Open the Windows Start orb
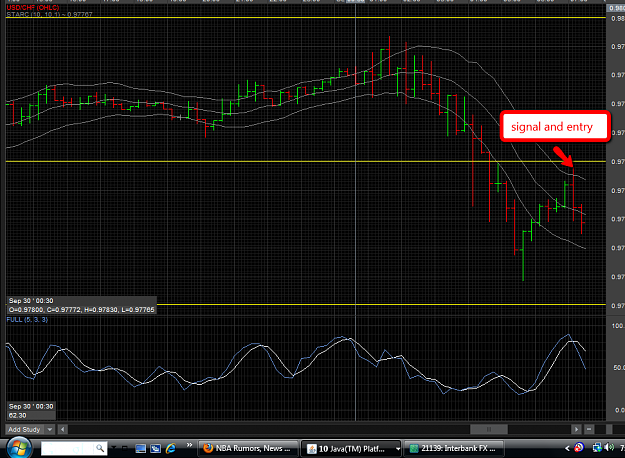 click(x=18, y=448)
